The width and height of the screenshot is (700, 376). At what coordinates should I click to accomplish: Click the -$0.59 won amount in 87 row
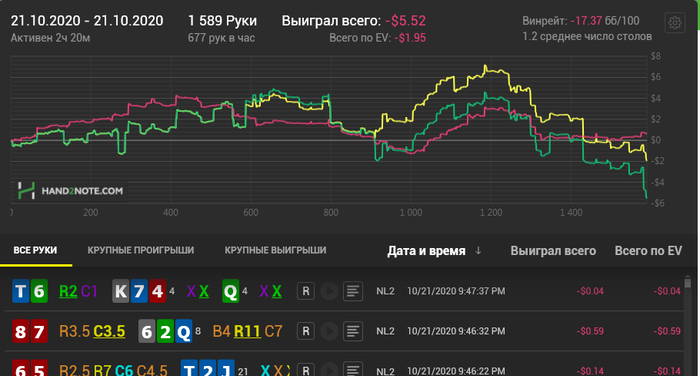pyautogui.click(x=590, y=331)
